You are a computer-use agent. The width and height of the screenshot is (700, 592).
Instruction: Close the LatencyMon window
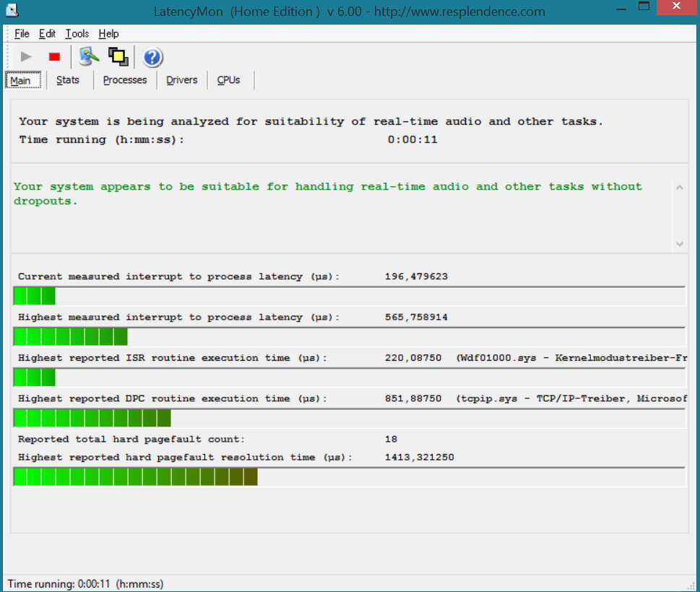[676, 7]
